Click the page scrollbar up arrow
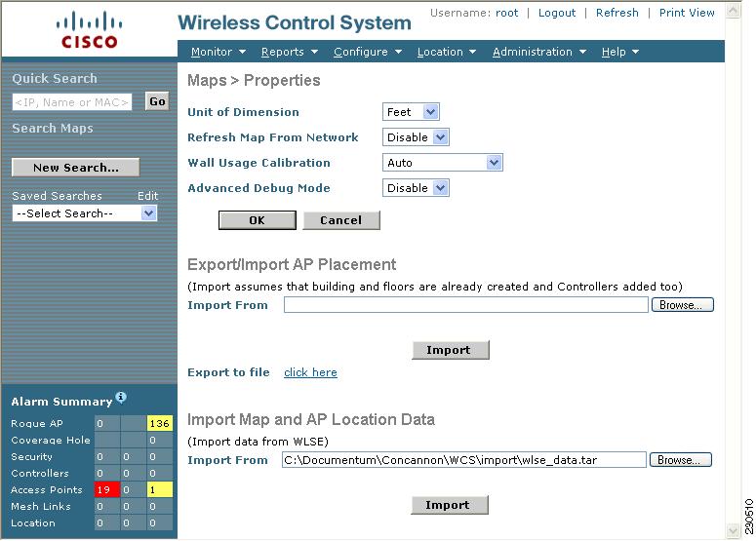Screen dimensions: 756x541 (x=733, y=11)
